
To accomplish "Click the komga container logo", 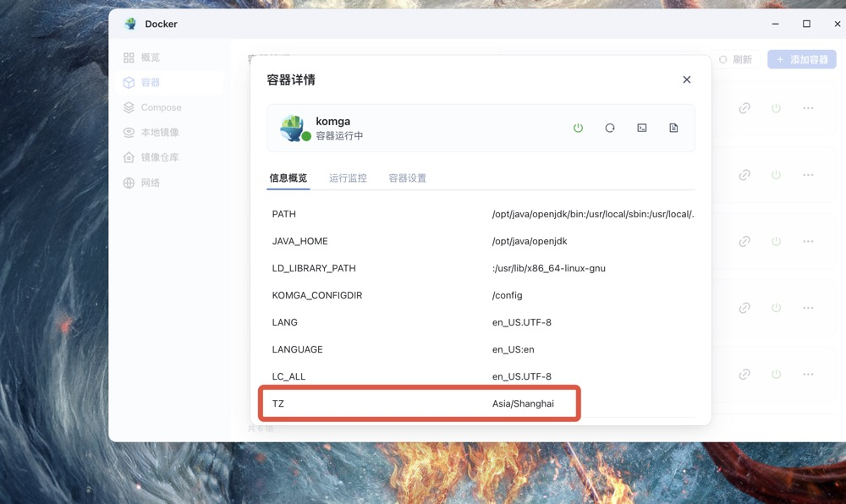I will click(294, 128).
